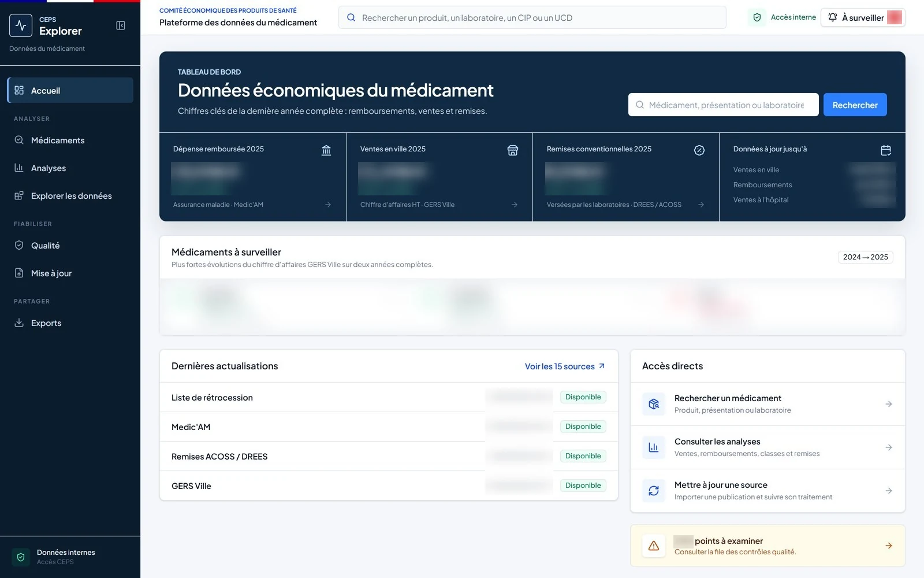The height and width of the screenshot is (578, 924).
Task: Open the Analyses section
Action: point(70,168)
